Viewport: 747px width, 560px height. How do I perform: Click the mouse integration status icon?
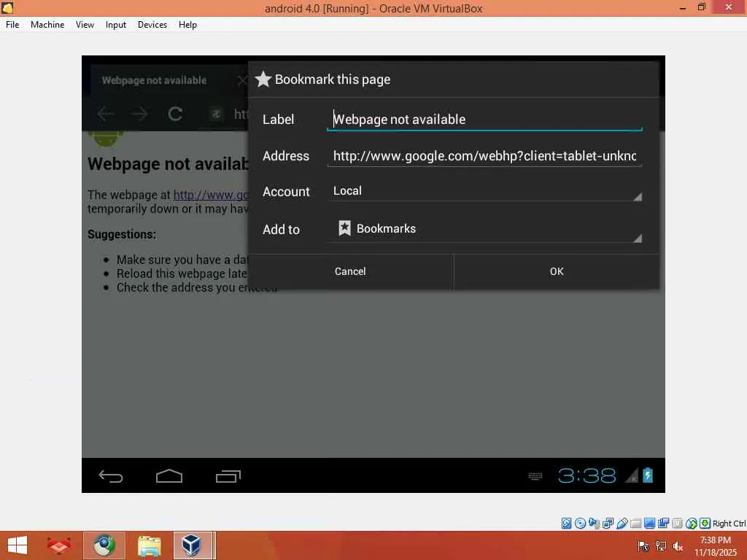(x=692, y=524)
